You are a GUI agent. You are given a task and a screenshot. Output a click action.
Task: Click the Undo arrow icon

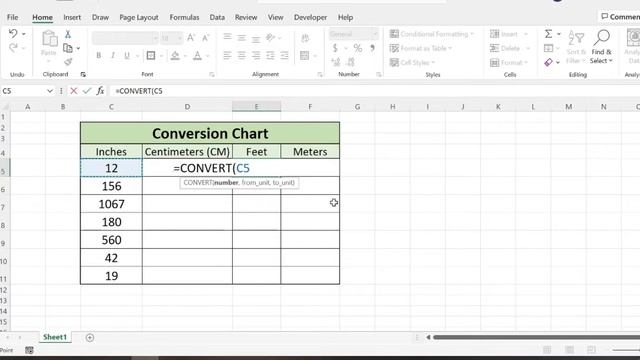pyautogui.click(x=13, y=34)
